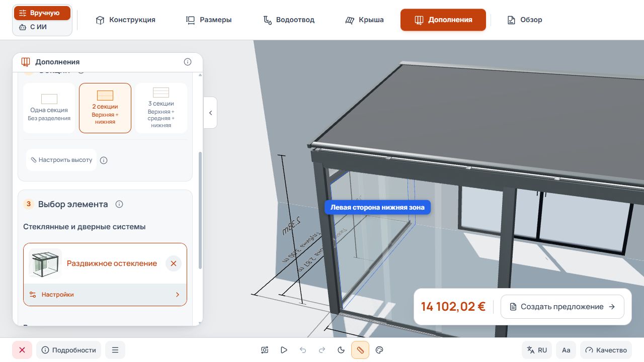
Task: Open the Качество quality setting
Action: tap(606, 350)
